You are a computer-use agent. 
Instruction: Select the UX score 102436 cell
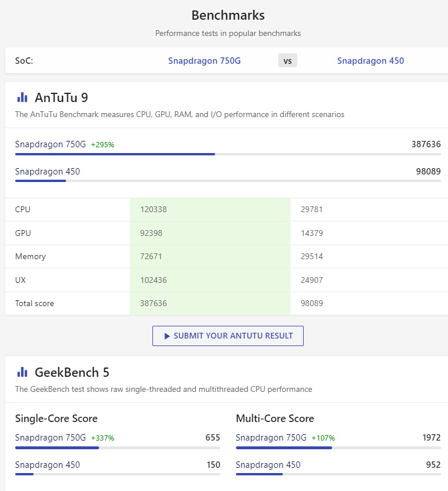(x=210, y=280)
